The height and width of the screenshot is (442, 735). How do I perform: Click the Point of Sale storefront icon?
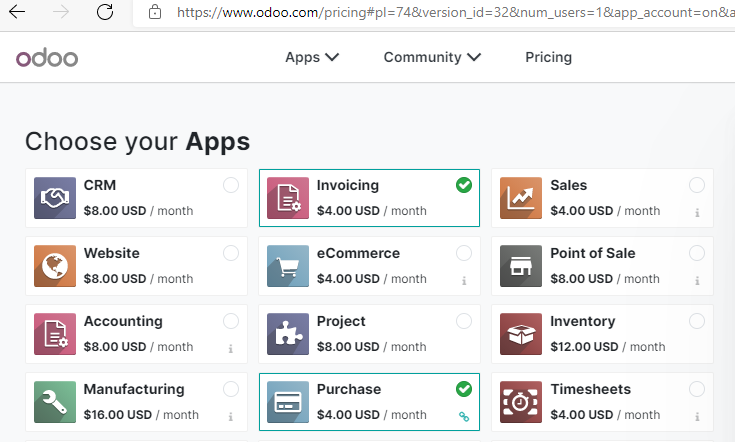pyautogui.click(x=521, y=266)
